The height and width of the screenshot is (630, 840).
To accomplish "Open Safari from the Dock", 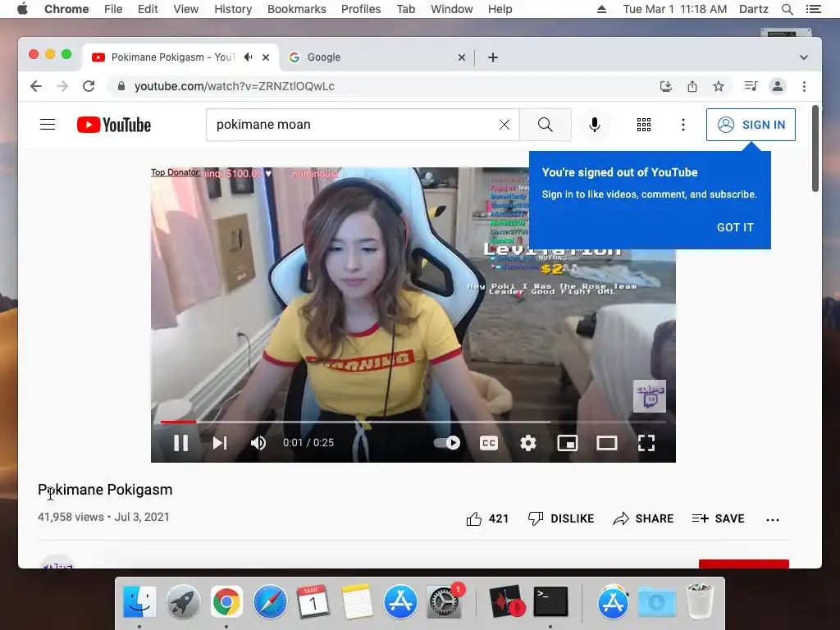I will [270, 601].
